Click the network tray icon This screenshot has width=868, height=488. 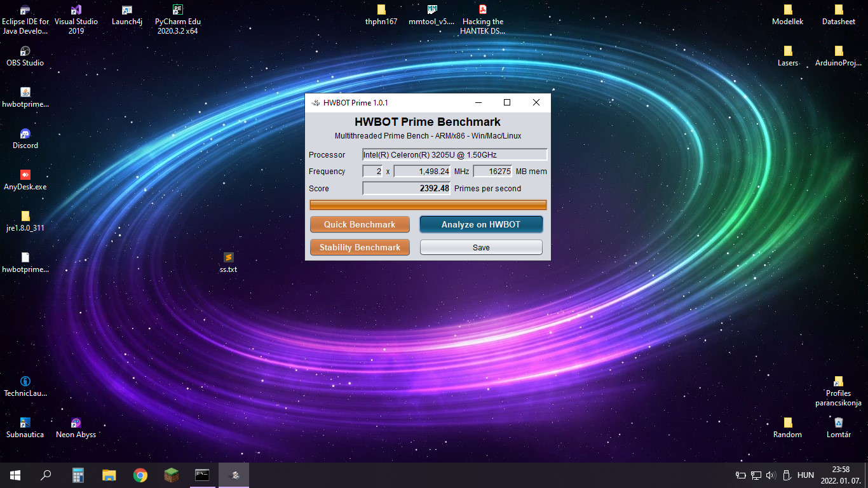click(756, 475)
